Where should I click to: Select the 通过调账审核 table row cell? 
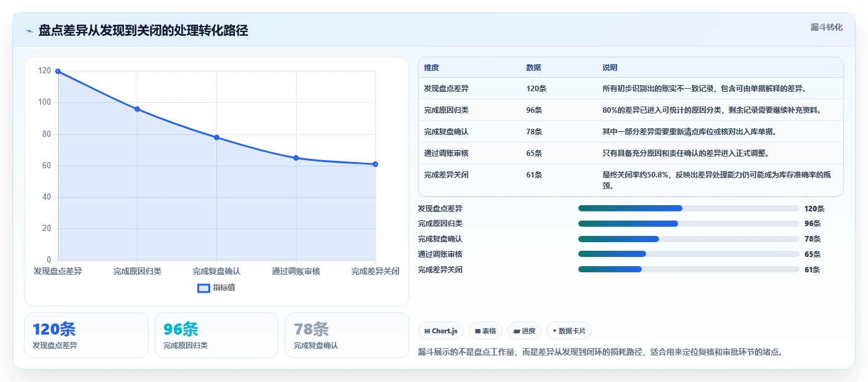446,153
